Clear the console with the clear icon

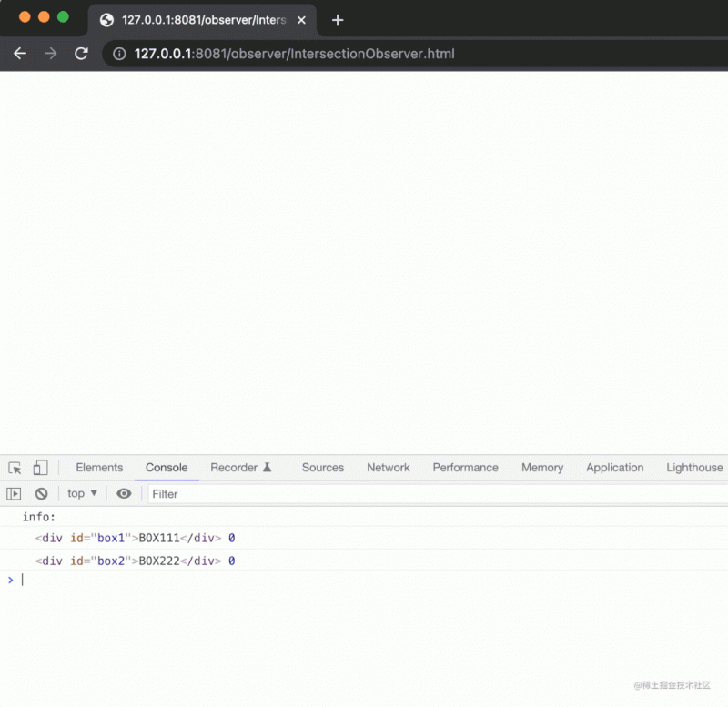[41, 493]
